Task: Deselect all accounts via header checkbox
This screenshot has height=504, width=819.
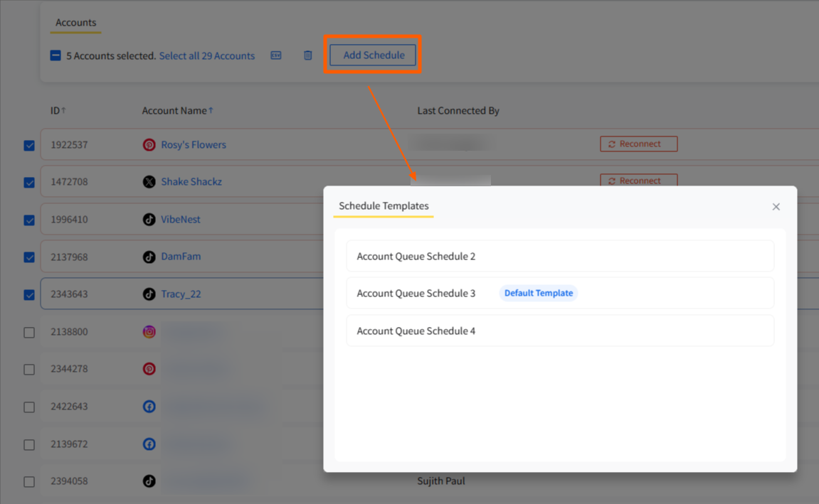Action: pyautogui.click(x=56, y=55)
